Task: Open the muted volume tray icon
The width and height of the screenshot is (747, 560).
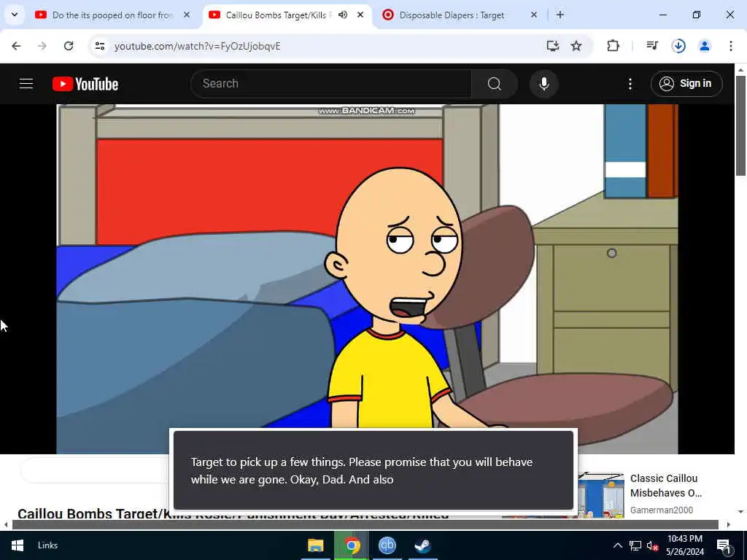Action: pos(653,545)
